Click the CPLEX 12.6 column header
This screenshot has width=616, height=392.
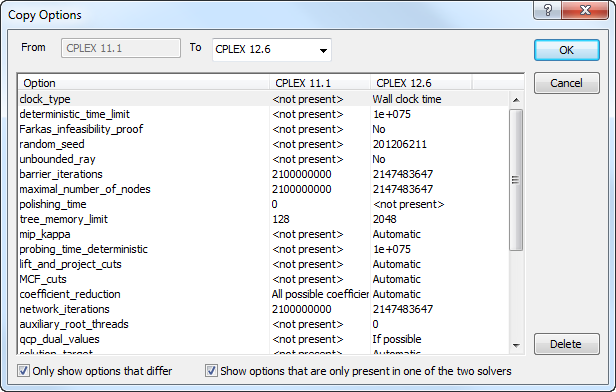pos(421,83)
